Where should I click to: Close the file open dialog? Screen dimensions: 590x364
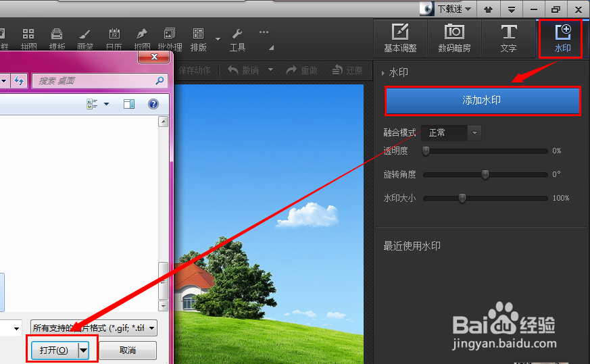154,57
